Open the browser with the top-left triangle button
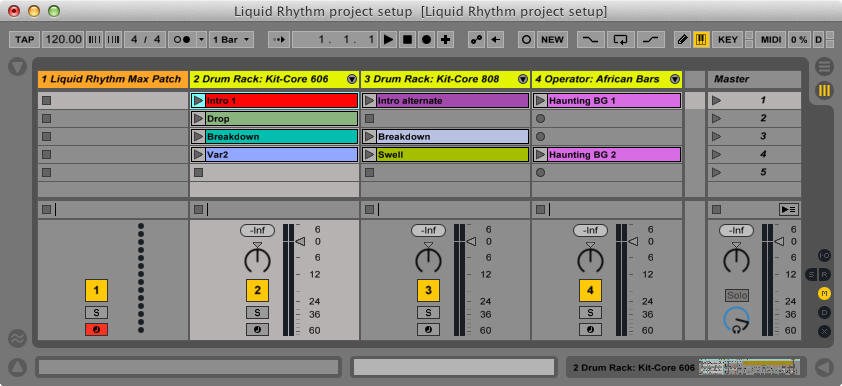 (17, 67)
